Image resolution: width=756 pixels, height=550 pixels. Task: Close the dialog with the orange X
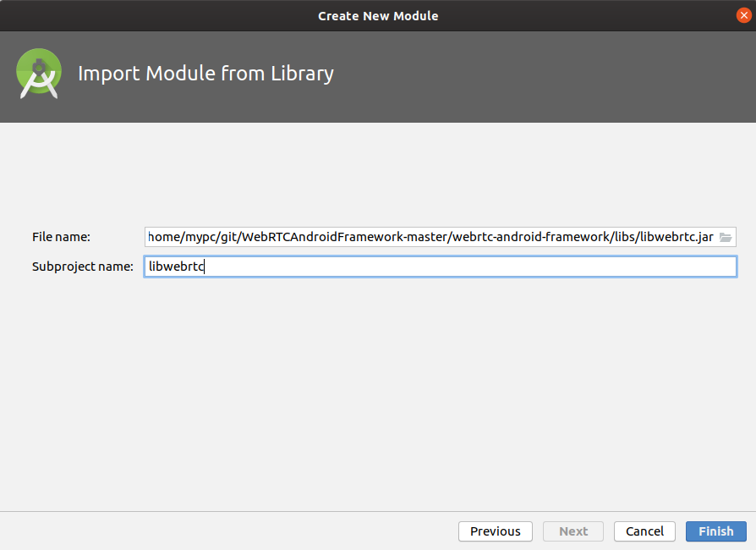(x=743, y=14)
